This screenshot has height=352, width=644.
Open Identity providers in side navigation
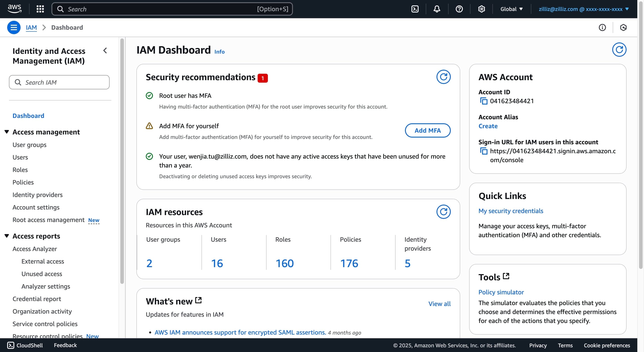pyautogui.click(x=38, y=195)
